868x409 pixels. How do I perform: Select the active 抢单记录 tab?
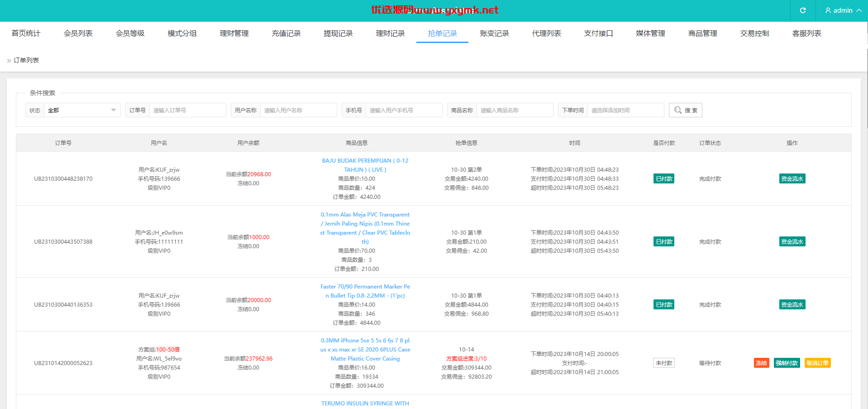pos(442,33)
